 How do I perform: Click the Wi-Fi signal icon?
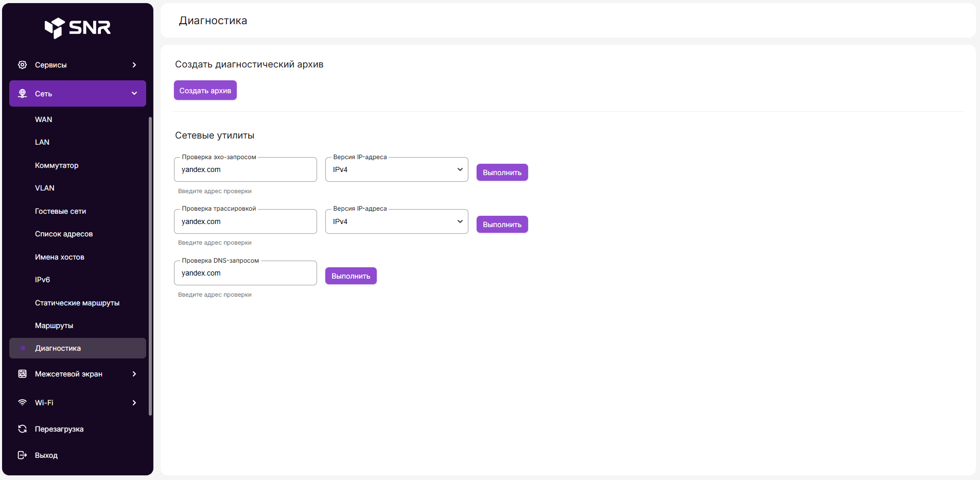point(23,403)
